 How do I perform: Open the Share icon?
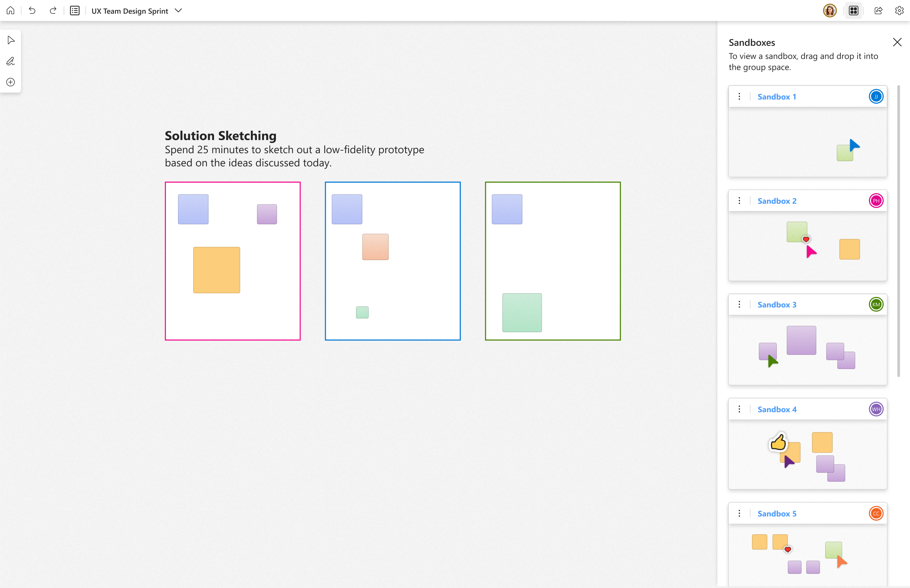click(878, 11)
